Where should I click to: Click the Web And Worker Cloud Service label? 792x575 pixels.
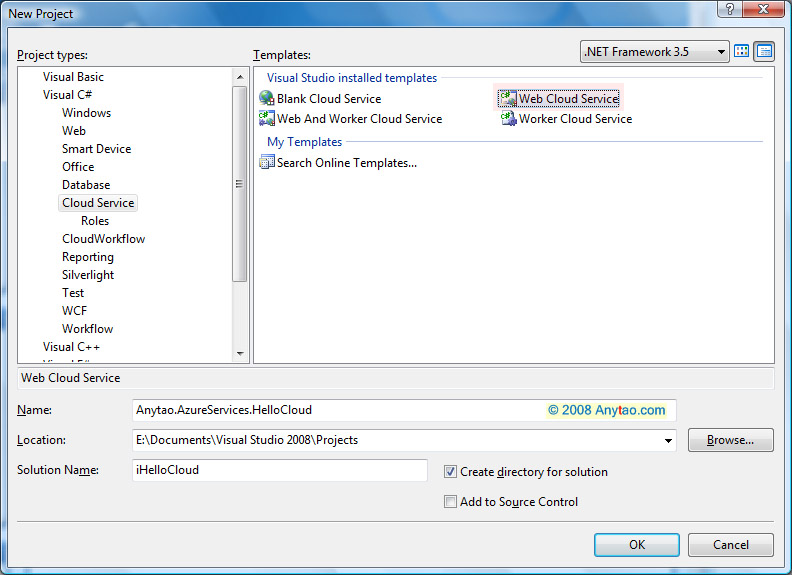coord(360,119)
